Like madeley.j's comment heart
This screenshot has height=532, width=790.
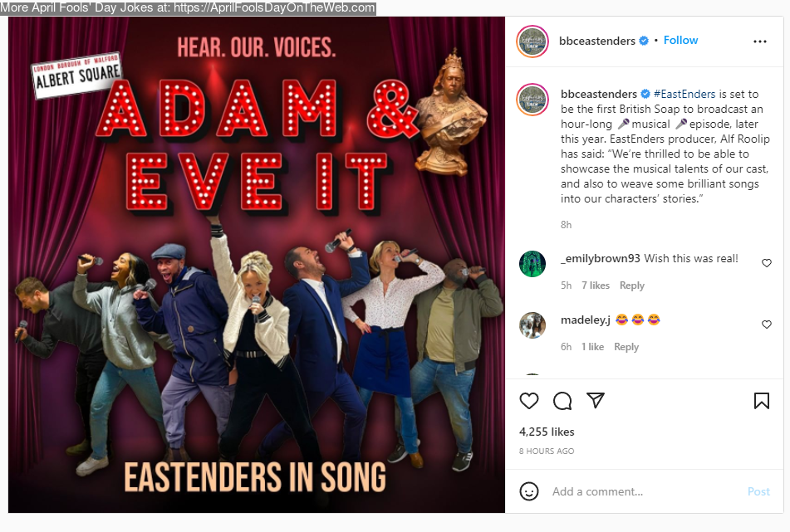(x=766, y=325)
